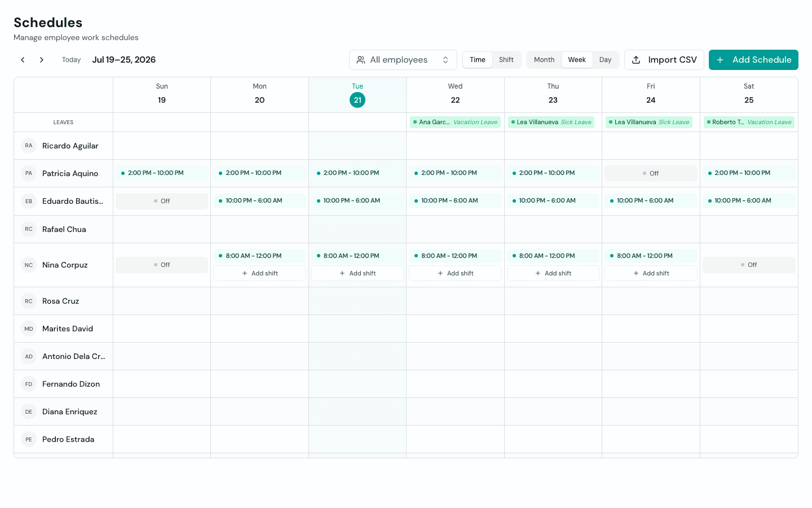812x508 pixels.
Task: Switch to Shift view toggle
Action: (506, 60)
